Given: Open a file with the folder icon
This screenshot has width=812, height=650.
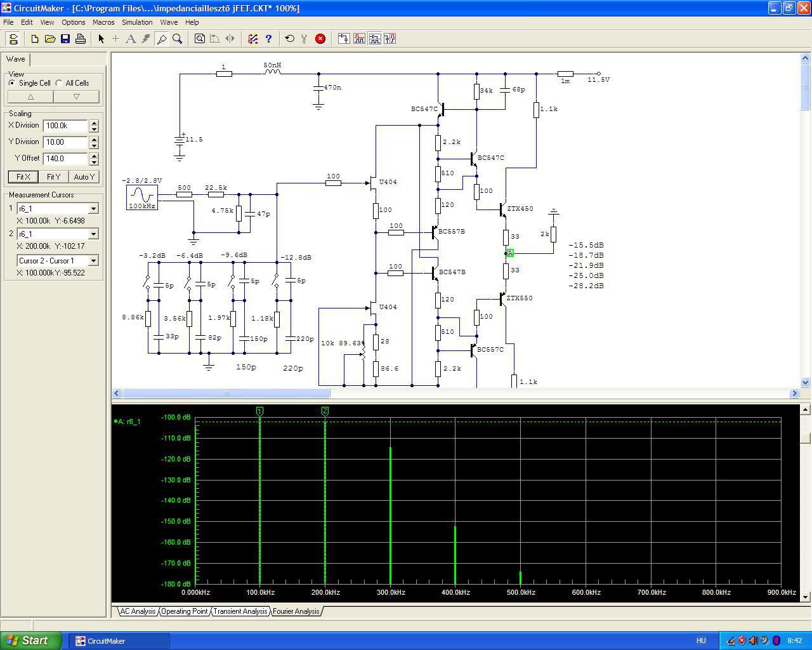Looking at the screenshot, I should point(50,39).
